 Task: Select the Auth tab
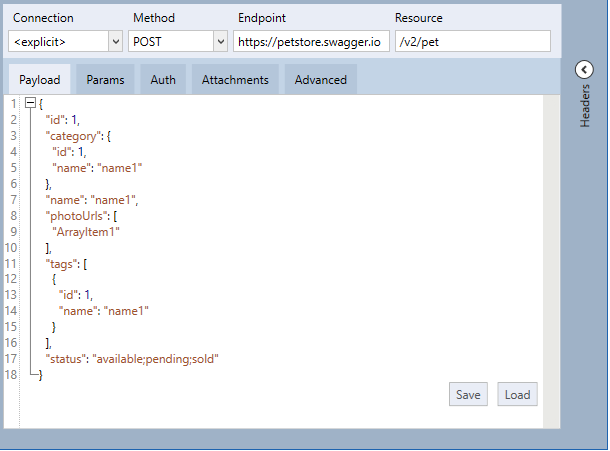tap(163, 80)
